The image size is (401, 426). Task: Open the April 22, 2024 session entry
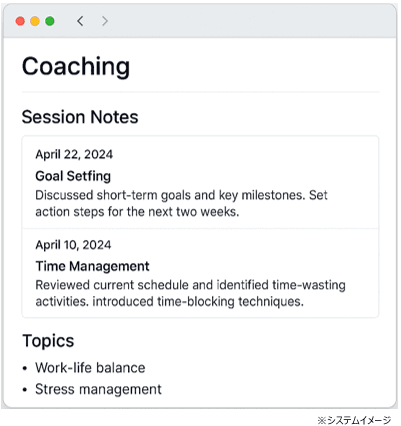pos(200,182)
